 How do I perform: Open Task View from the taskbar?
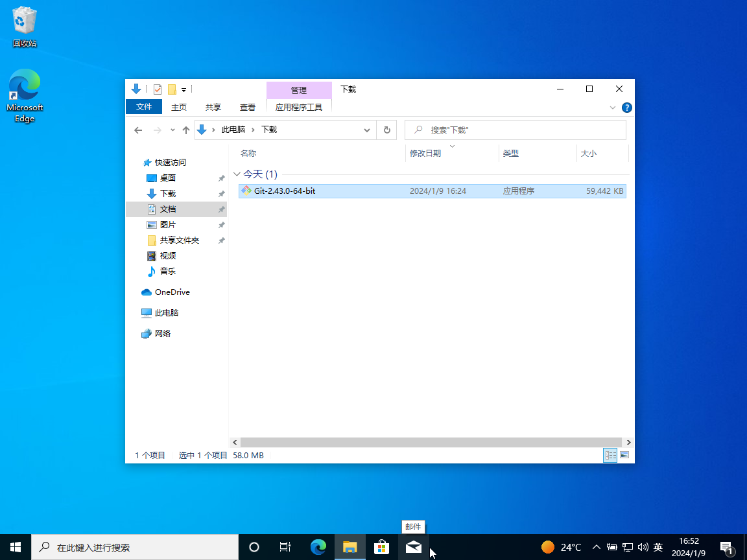[x=285, y=547]
